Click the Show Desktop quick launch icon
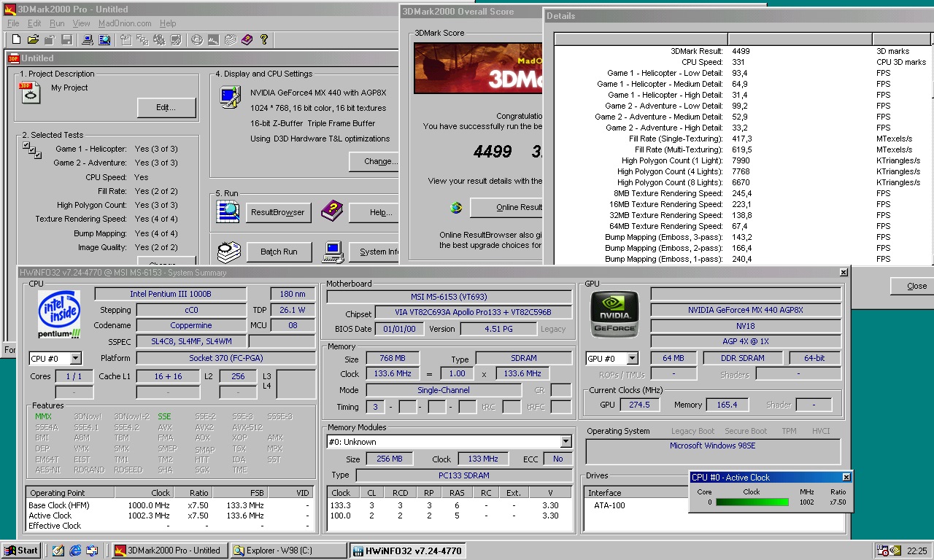934x560 pixels. point(58,551)
